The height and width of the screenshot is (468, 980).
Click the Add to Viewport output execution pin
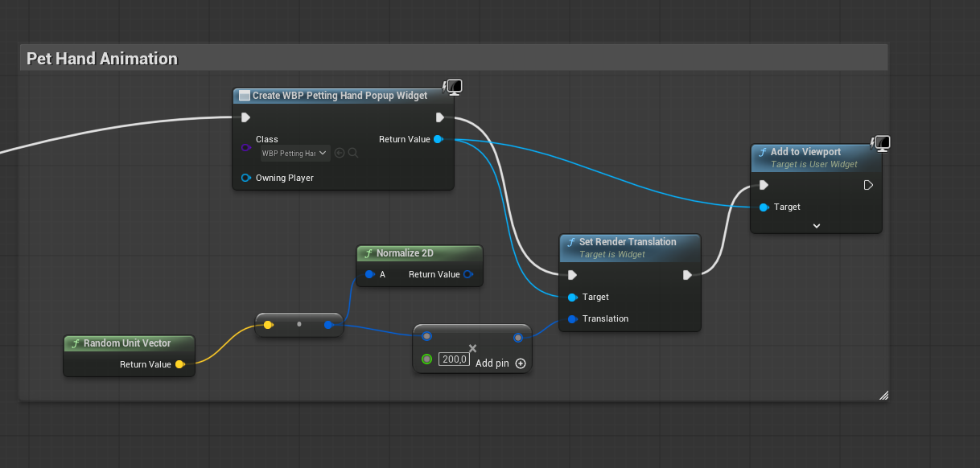[x=868, y=185]
